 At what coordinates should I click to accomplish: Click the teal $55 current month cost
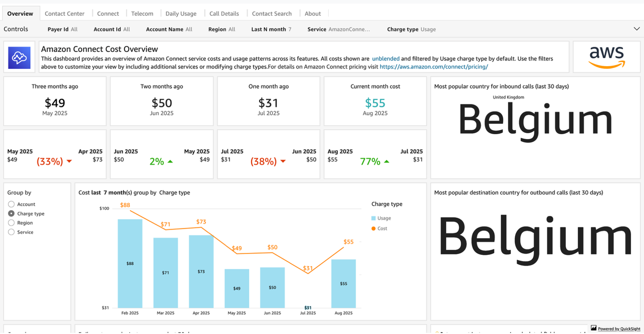pyautogui.click(x=375, y=103)
